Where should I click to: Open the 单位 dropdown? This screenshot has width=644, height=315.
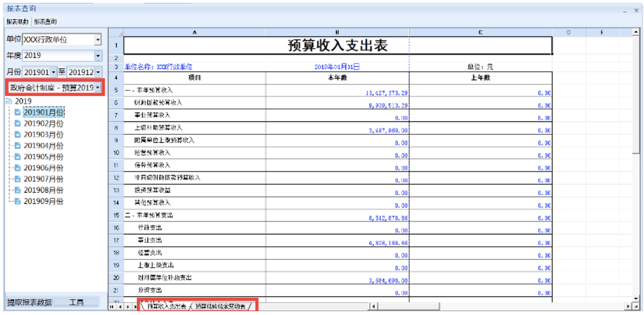[x=98, y=40]
